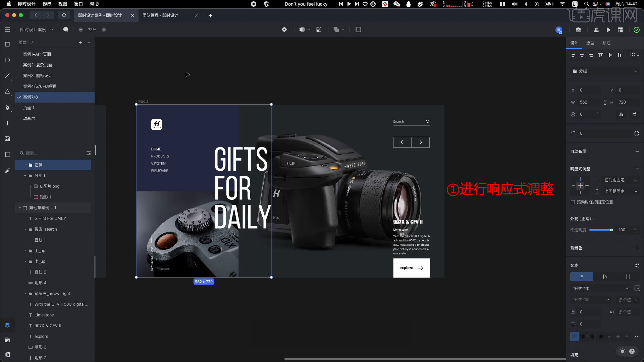Zoom out with the minus button
This screenshot has height=362, width=644.
80,29
